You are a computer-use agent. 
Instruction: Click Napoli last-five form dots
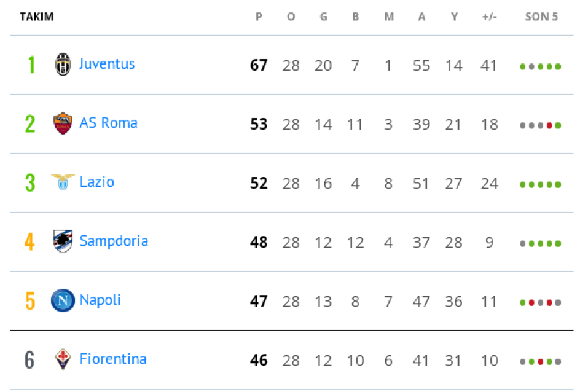(x=541, y=303)
